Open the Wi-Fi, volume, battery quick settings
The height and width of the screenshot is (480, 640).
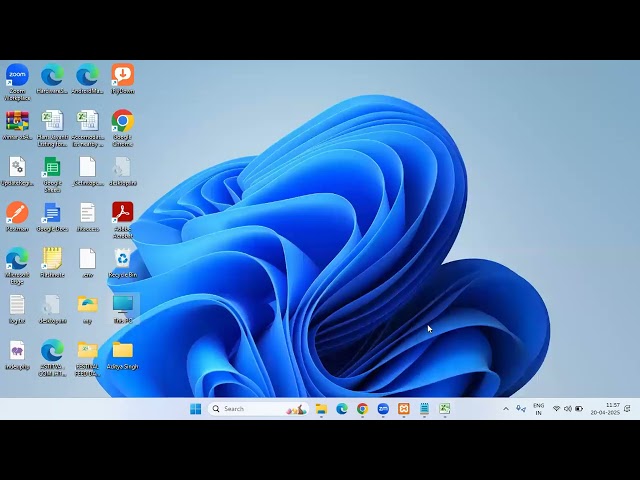tap(568, 409)
